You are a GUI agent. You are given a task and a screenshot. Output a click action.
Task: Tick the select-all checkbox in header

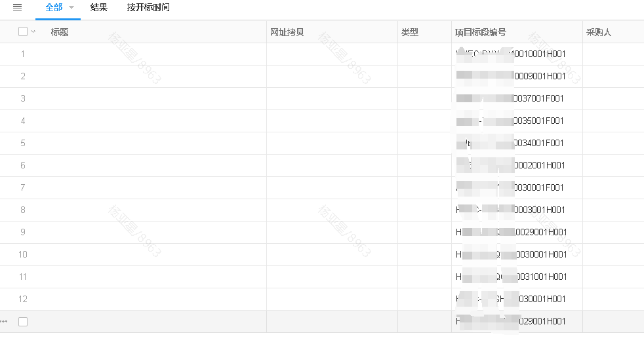click(23, 31)
